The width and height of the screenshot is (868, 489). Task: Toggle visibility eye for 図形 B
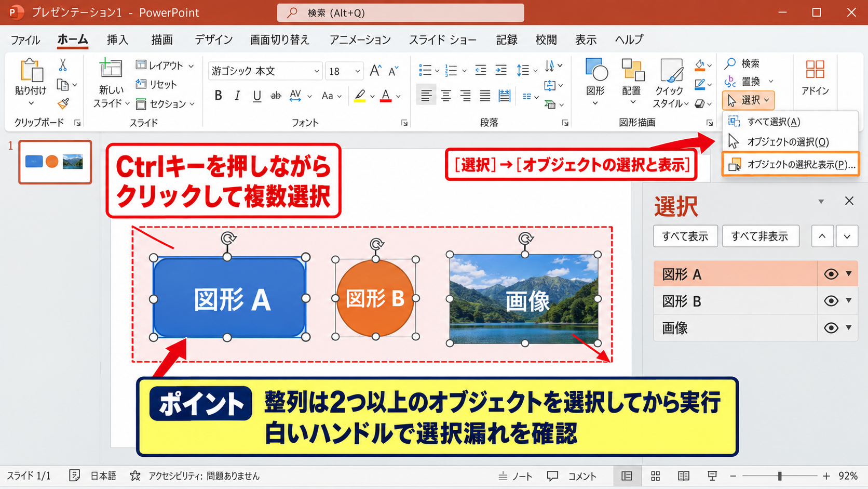pyautogui.click(x=831, y=301)
